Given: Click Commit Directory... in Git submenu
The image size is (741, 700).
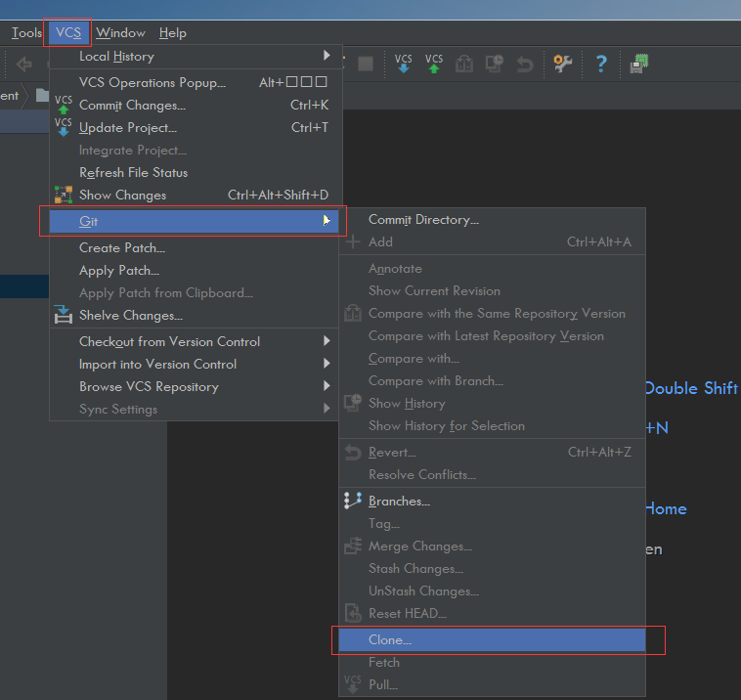Looking at the screenshot, I should click(x=423, y=219).
